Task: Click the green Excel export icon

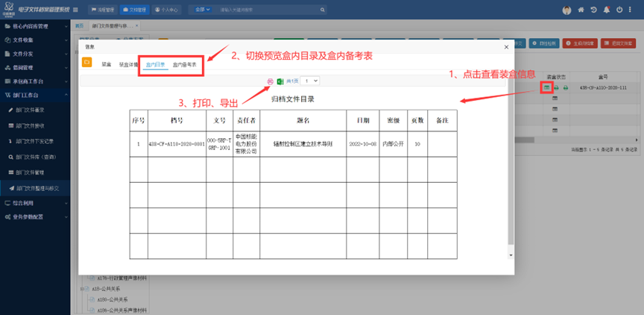Action: [280, 81]
